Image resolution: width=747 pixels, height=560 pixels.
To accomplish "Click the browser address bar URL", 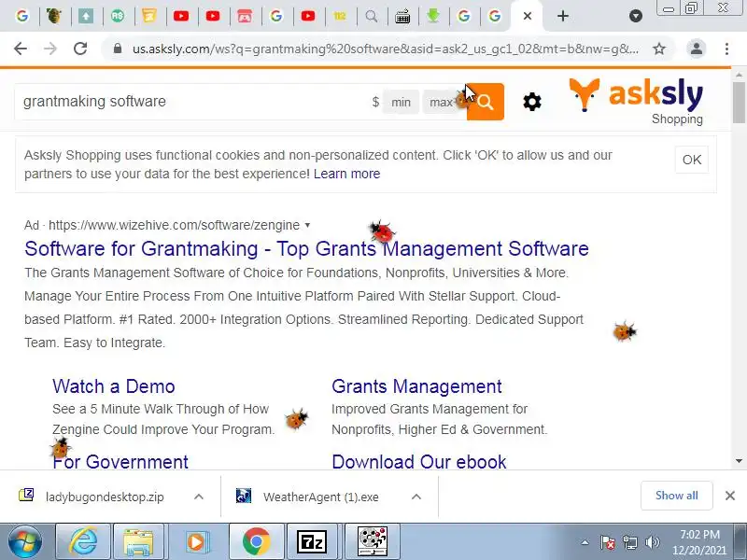I will coord(385,49).
